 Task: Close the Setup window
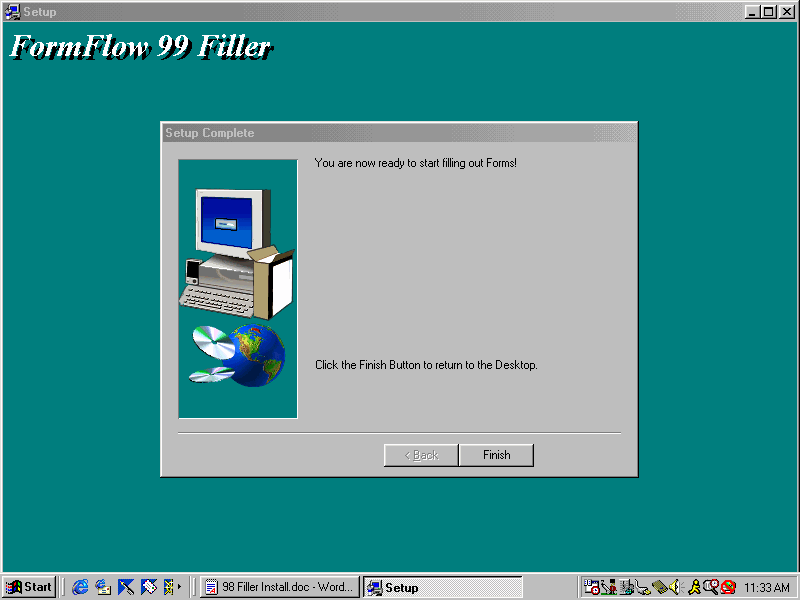pos(787,12)
